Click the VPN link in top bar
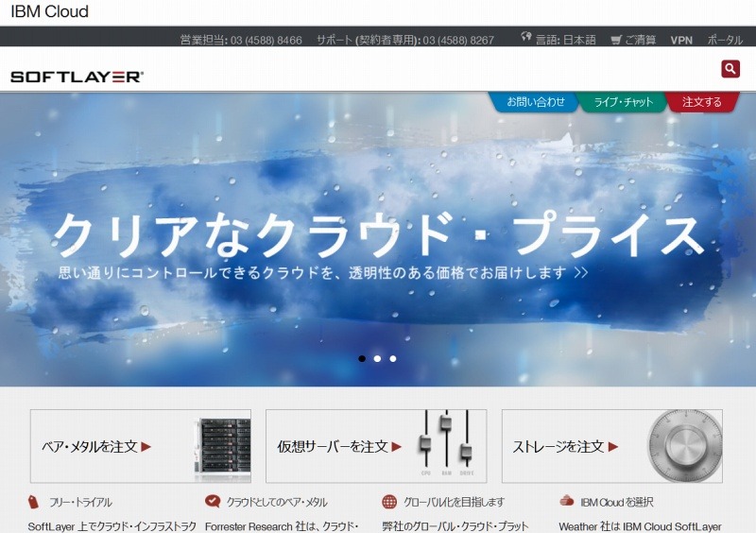The height and width of the screenshot is (533, 756). (681, 40)
